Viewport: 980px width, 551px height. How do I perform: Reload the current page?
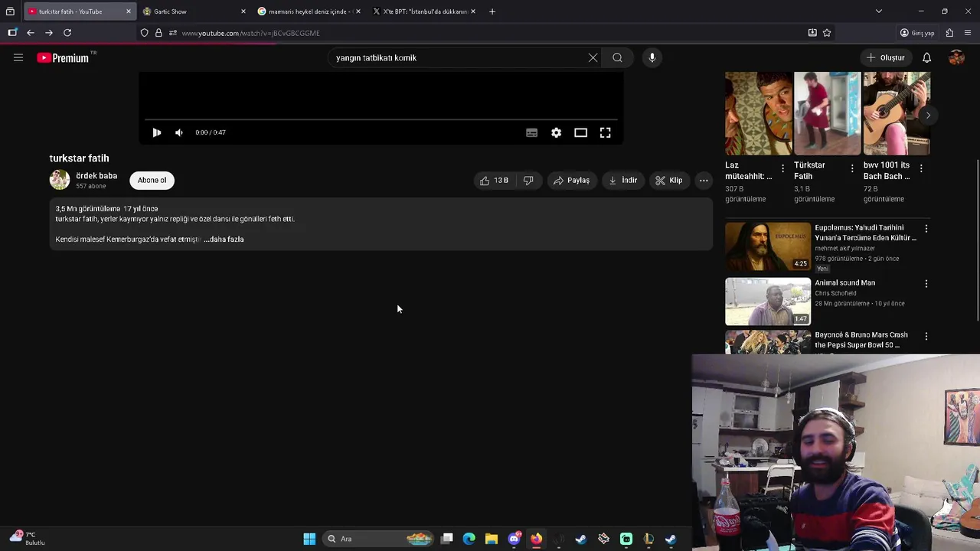click(67, 33)
